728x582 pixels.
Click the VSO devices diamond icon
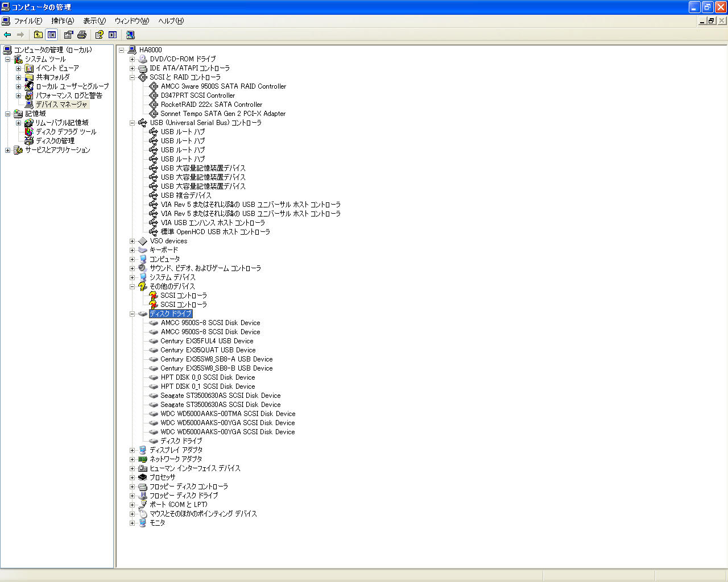coord(143,241)
